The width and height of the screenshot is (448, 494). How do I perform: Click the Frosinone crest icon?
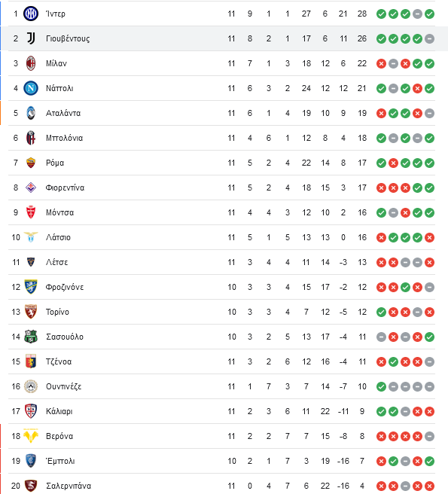click(31, 287)
